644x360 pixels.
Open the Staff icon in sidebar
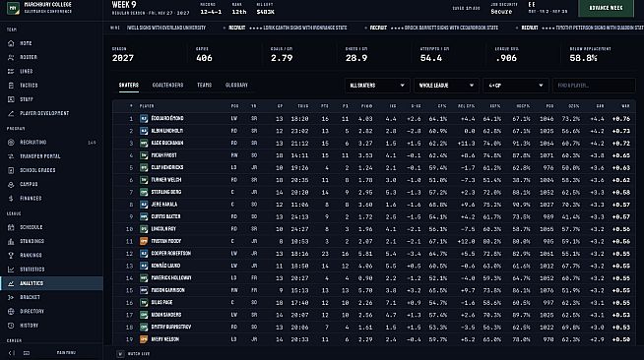pos(11,99)
